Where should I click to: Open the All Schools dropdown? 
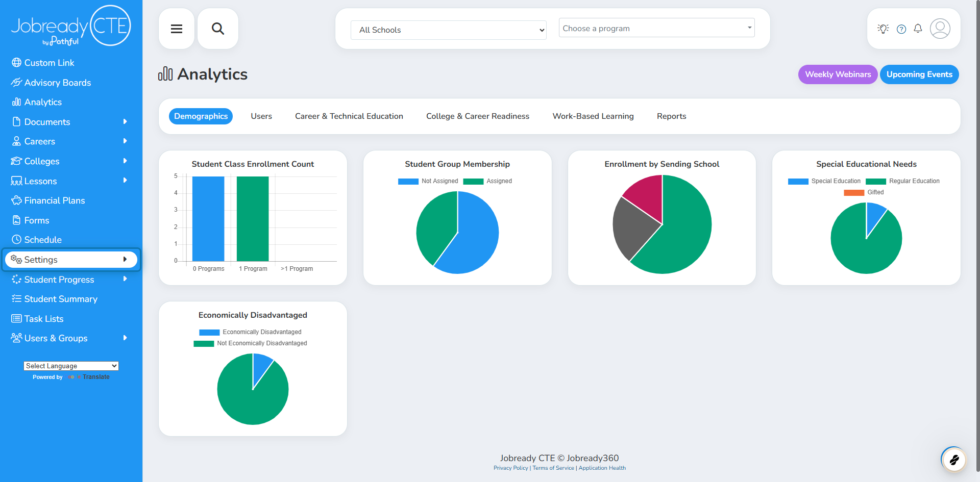[x=449, y=30]
